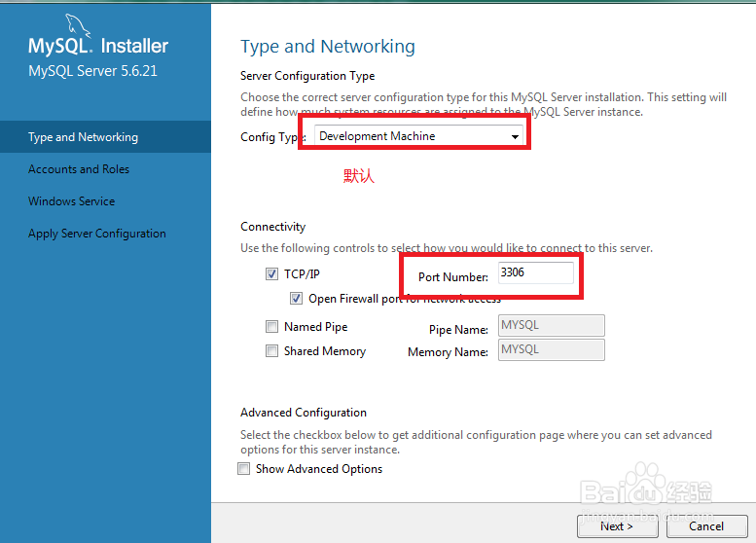Uncheck Open Firewall port for network access

point(296,299)
